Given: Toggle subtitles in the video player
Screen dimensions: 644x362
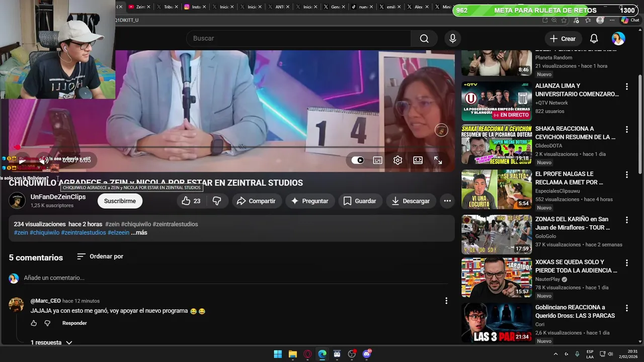Looking at the screenshot, I should [x=378, y=160].
